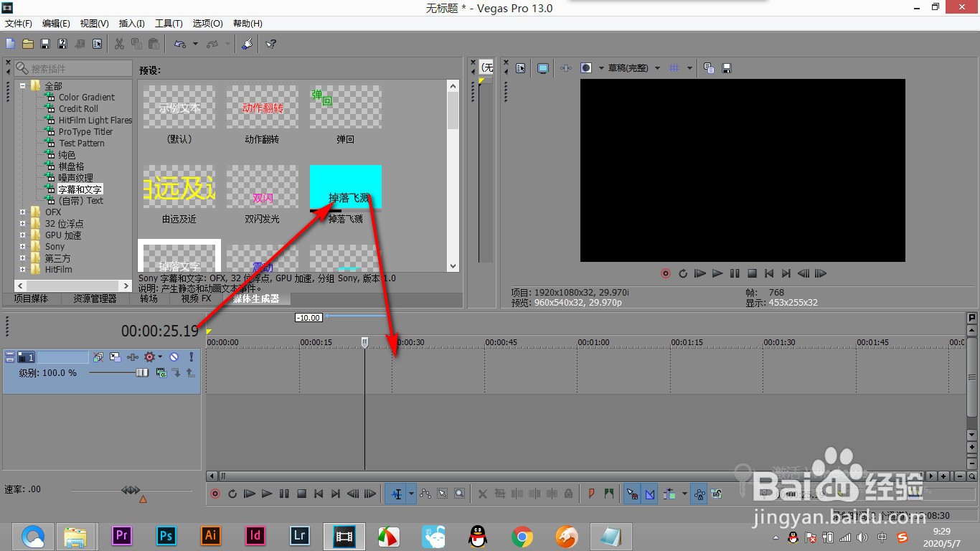Viewport: 980px width, 551px height.
Task: Open a project with the folder icon
Action: [x=28, y=44]
